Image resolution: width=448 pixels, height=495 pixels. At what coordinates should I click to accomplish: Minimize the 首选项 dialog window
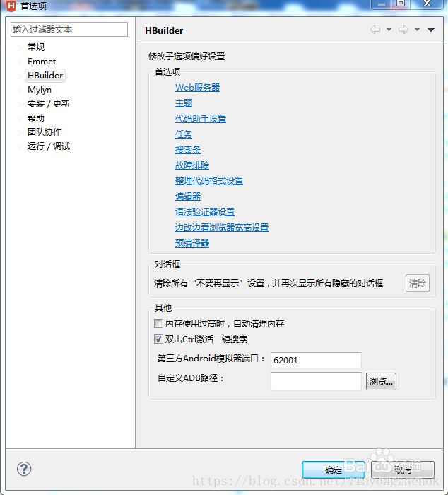click(x=382, y=4)
